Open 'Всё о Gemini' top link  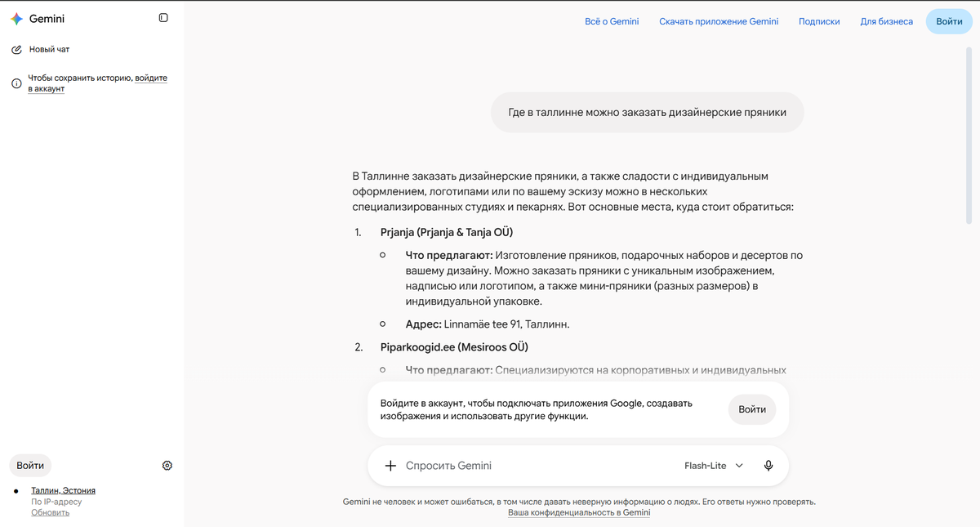pos(612,22)
